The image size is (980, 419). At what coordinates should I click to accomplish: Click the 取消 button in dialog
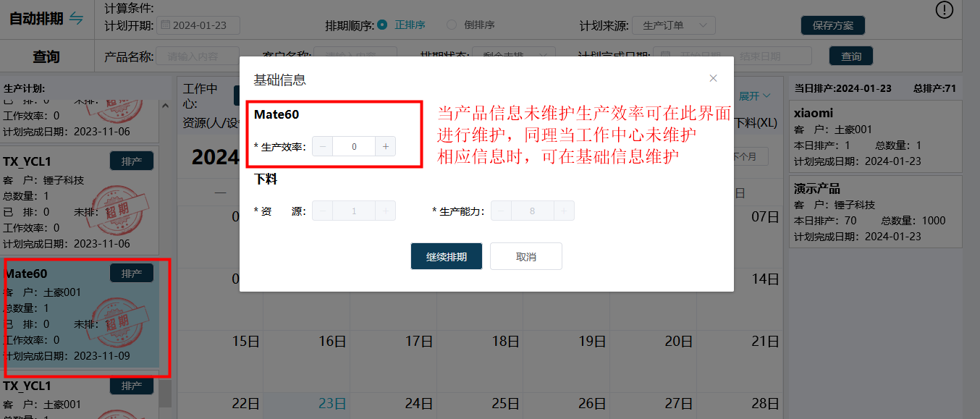(526, 256)
